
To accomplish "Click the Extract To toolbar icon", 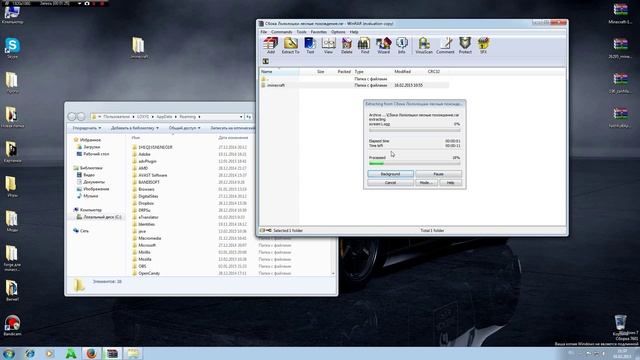I will pos(291,45).
